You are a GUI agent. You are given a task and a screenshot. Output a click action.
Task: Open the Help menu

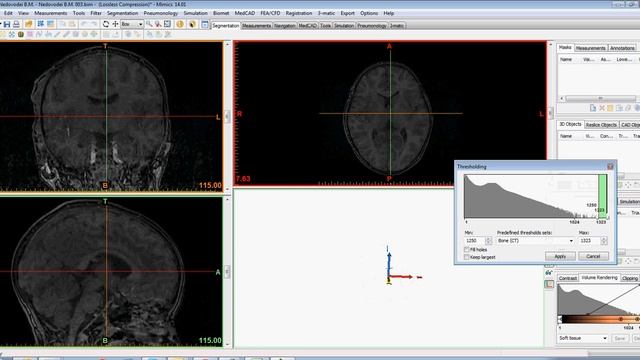click(x=389, y=13)
